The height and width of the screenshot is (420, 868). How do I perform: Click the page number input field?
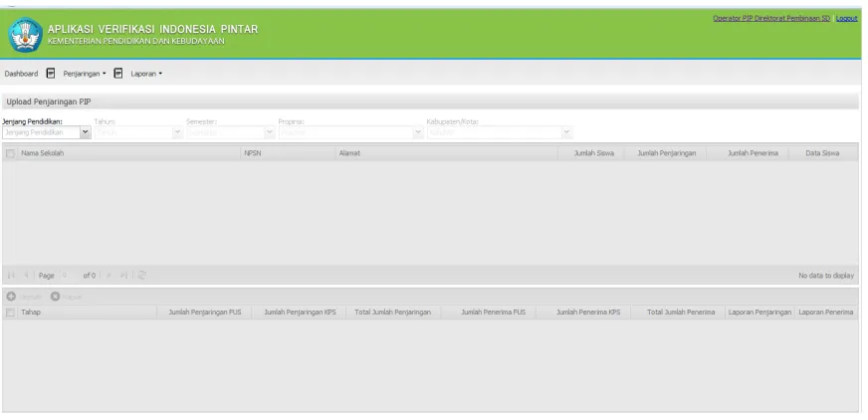coord(69,275)
